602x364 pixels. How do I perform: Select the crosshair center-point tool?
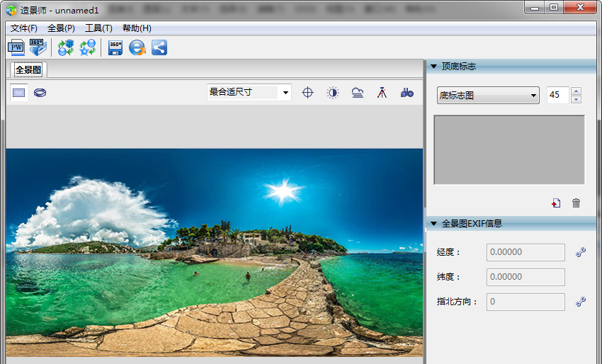point(307,92)
